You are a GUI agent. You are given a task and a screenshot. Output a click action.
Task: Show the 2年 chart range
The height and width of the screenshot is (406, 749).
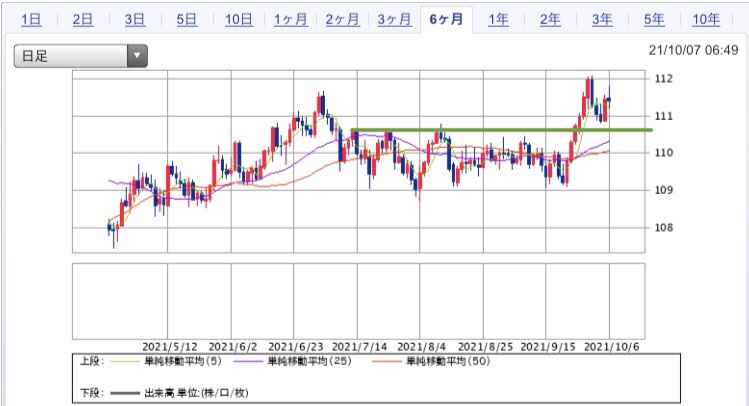coord(550,20)
